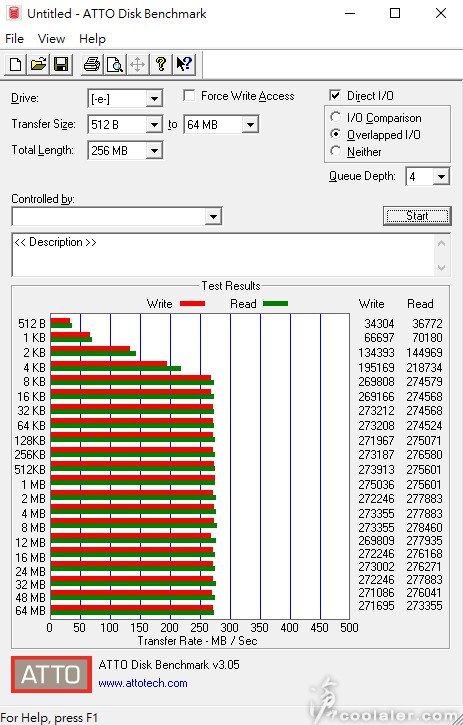Uncheck the Direct I/O checkbox
Screen dimensions: 463x725
coord(335,96)
